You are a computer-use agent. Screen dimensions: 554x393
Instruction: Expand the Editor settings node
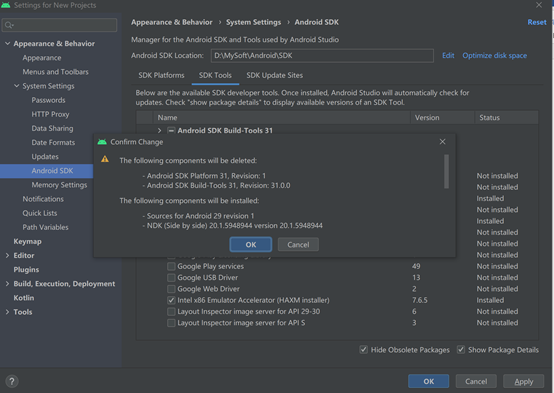(7, 255)
